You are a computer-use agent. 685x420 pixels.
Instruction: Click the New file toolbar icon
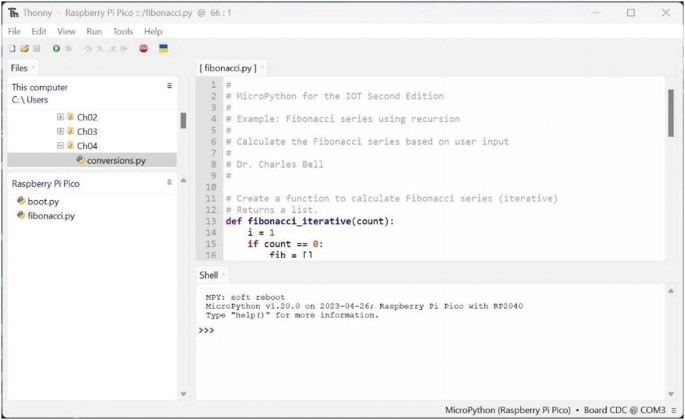point(12,48)
